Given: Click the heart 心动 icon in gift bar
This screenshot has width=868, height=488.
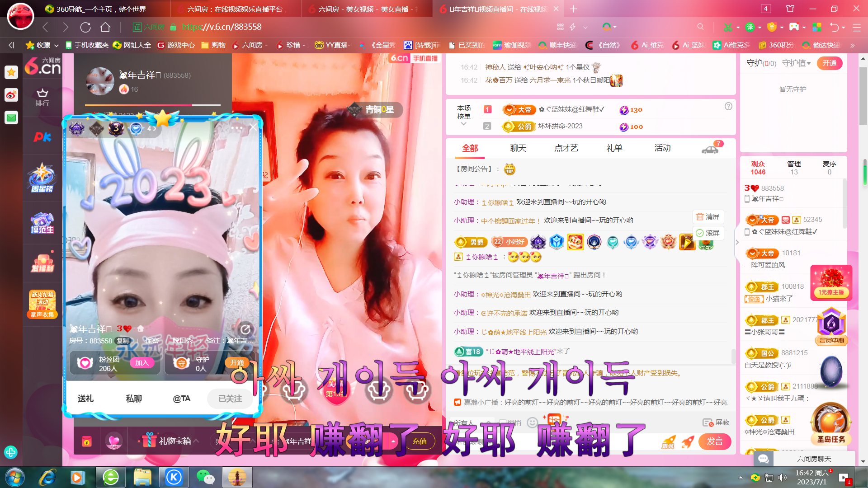Looking at the screenshot, I should click(x=113, y=441).
